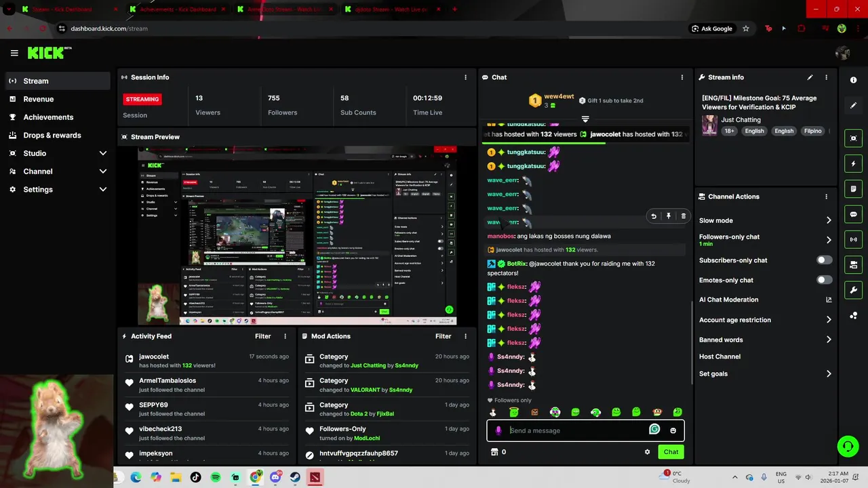Screen dimensions: 868x488
Task: Open the Grammarly icon in the message box
Action: point(654,429)
